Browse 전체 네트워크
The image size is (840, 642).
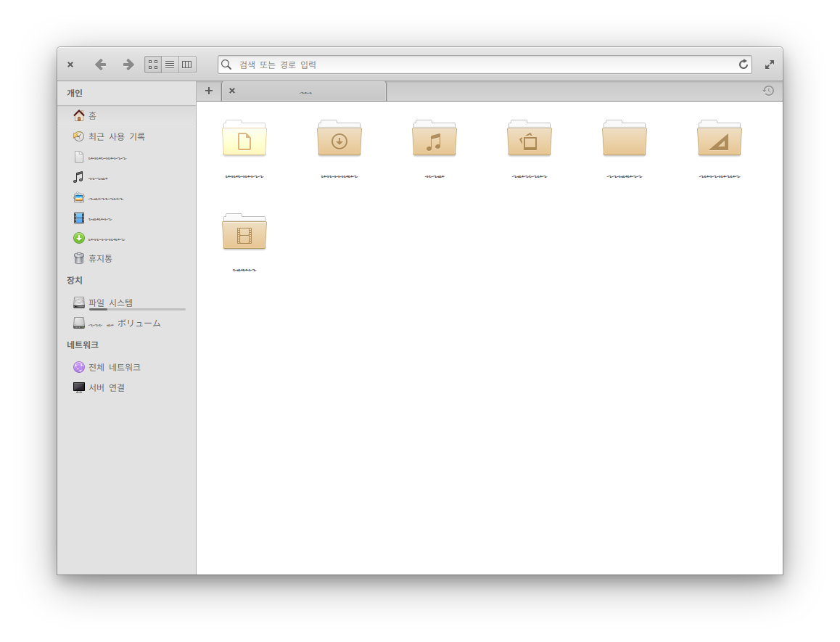click(126, 368)
